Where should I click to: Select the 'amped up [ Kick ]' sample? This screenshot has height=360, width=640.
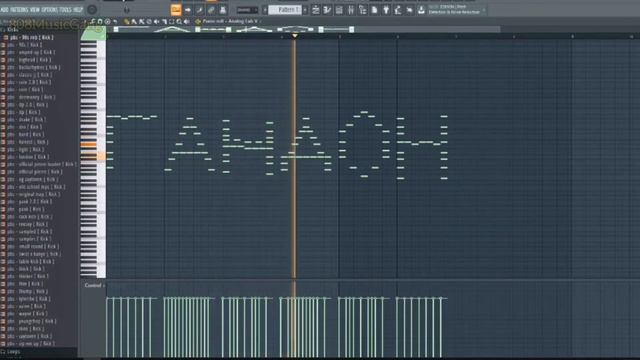[31, 53]
